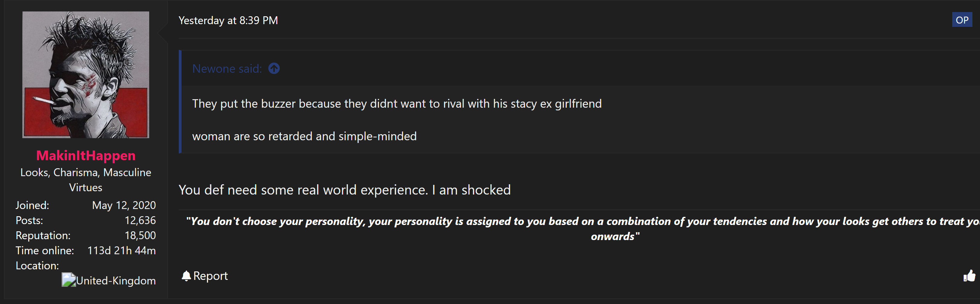
Task: Click the Report button
Action: [x=205, y=276]
